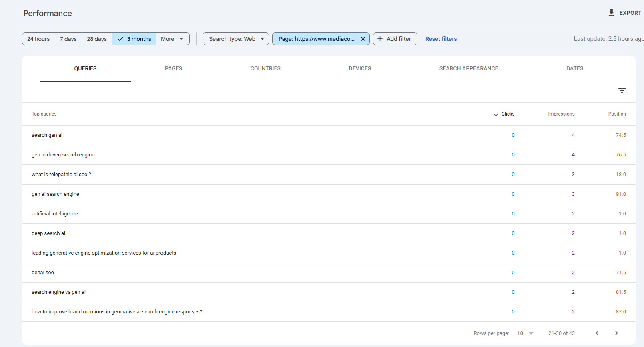Switch to the SEARCH APPEARANCE tab
Image resolution: width=644 pixels, height=347 pixels.
[469, 69]
